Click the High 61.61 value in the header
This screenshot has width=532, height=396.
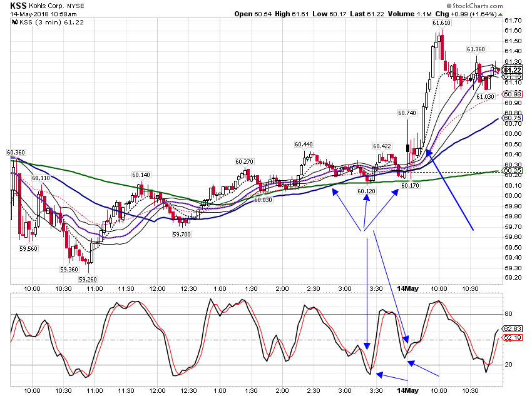pos(292,14)
